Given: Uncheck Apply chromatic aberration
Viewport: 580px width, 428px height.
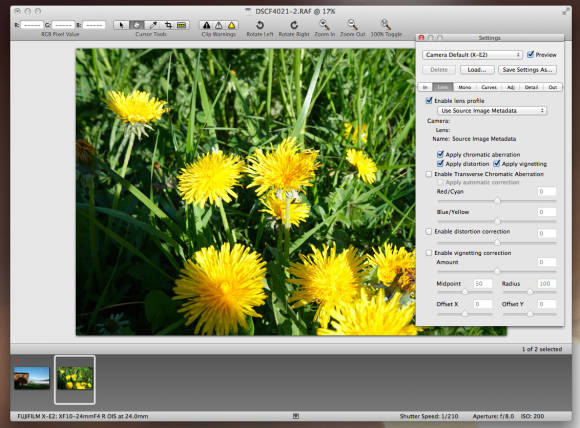Looking at the screenshot, I should pyautogui.click(x=440, y=154).
